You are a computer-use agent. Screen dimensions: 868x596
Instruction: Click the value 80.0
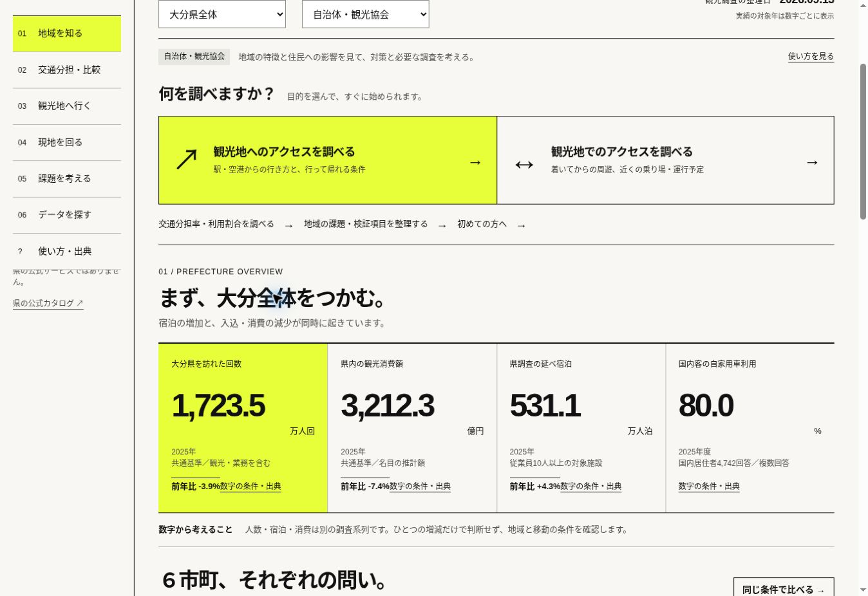point(706,406)
